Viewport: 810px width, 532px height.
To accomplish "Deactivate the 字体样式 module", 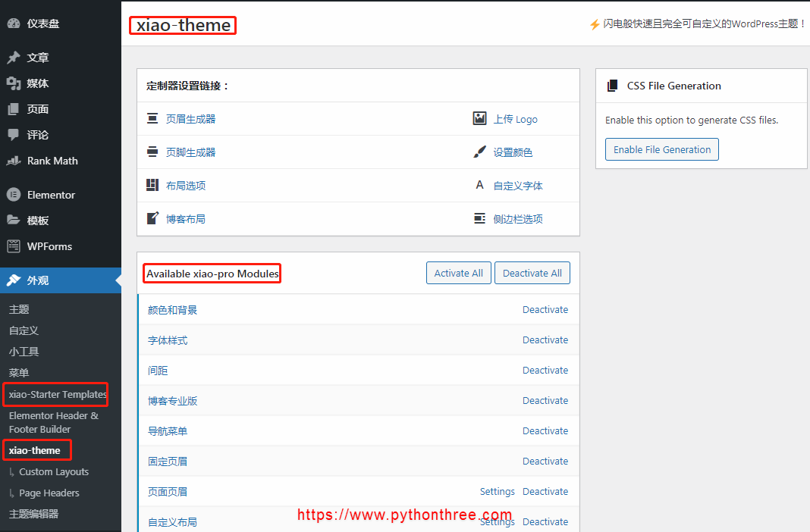I will [545, 340].
